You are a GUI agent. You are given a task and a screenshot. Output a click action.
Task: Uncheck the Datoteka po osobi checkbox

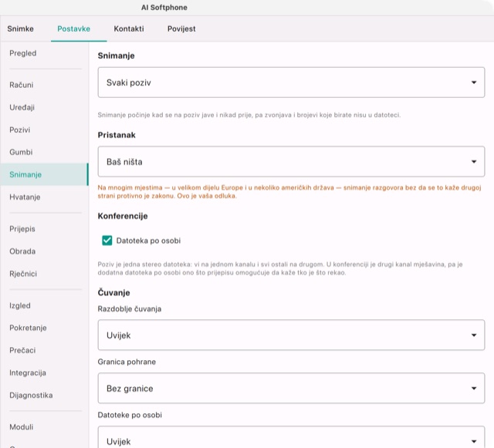107,241
